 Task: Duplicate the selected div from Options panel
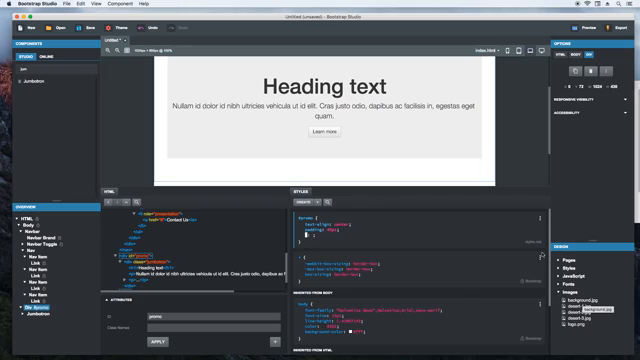(576, 71)
